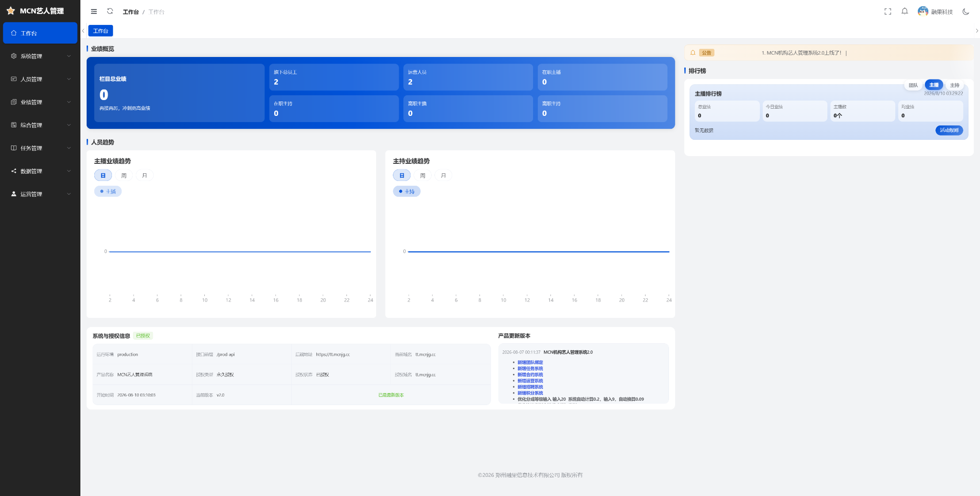Expand the 任务管理 menu chevron
The width and height of the screenshot is (980, 496).
click(69, 148)
